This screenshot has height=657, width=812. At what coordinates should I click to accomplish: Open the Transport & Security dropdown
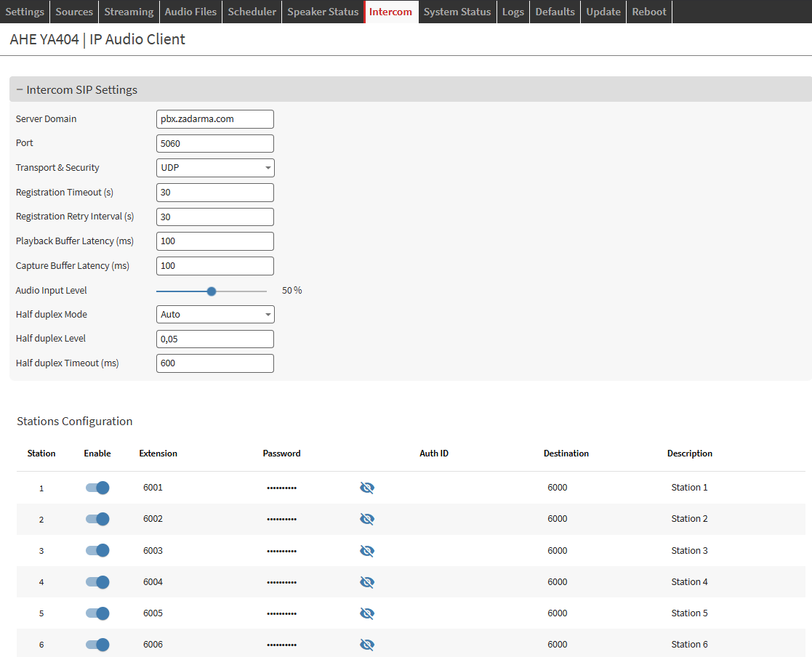pyautogui.click(x=215, y=168)
